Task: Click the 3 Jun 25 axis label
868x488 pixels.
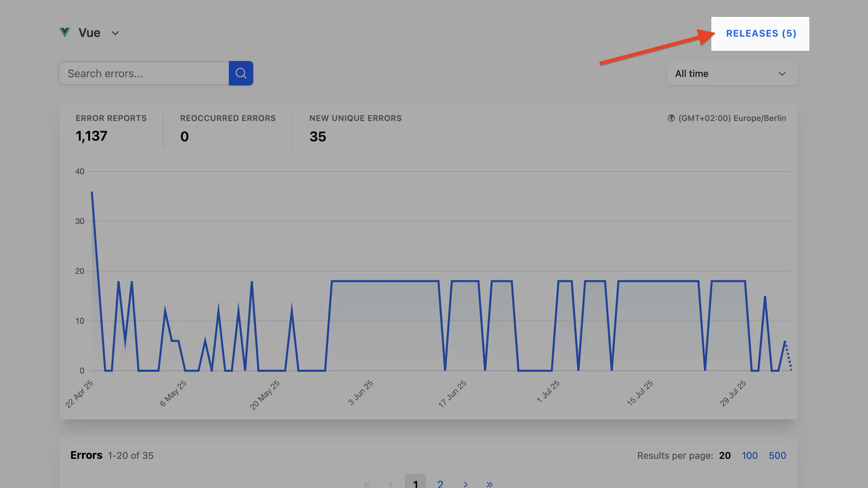Action: [360, 393]
